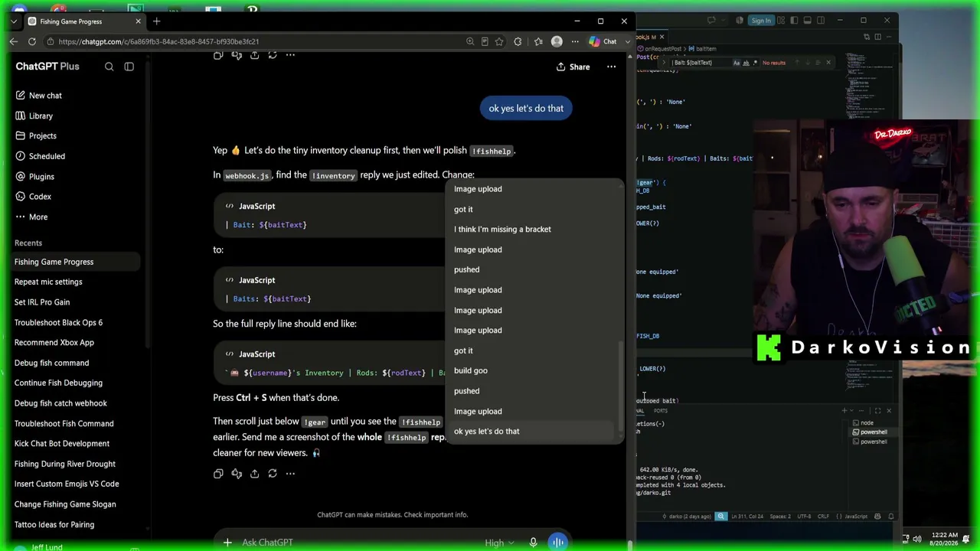Open VS Code notifications bell

tap(890, 517)
